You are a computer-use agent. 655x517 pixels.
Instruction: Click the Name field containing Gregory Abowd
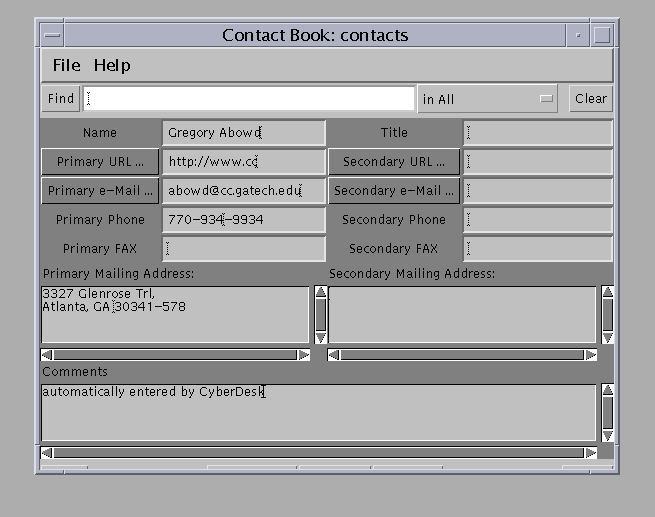point(243,133)
